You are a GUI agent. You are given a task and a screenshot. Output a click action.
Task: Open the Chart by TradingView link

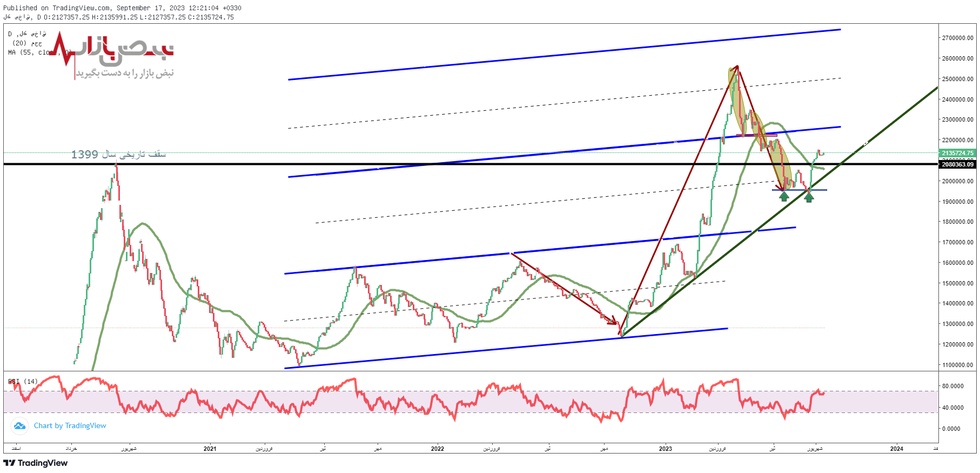coord(70,426)
